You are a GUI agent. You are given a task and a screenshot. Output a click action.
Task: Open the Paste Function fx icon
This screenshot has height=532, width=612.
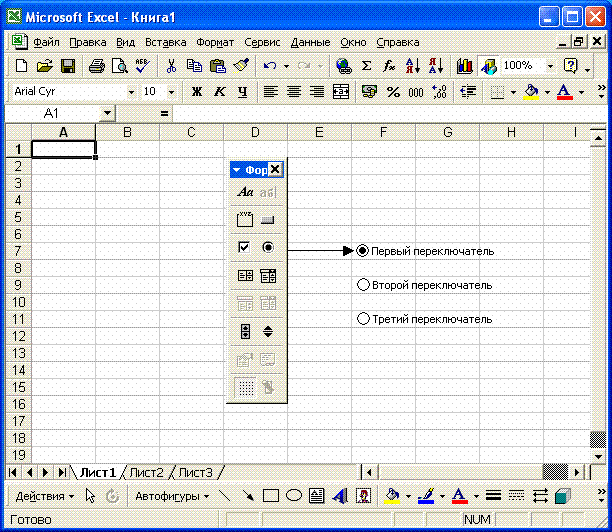coord(389,66)
